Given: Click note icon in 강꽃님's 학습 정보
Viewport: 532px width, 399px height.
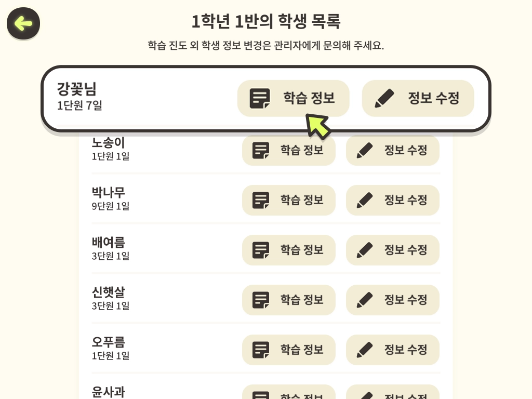Looking at the screenshot, I should click(x=260, y=98).
